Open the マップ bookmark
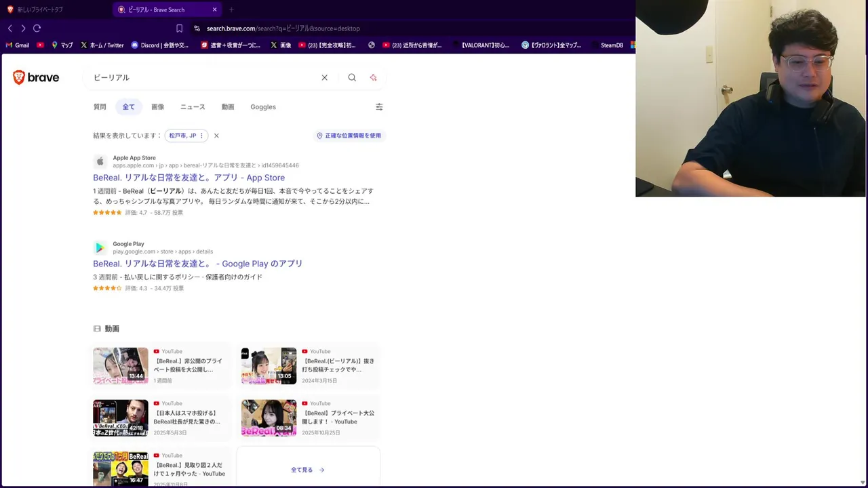Viewport: 868px width, 488px height. [62, 45]
